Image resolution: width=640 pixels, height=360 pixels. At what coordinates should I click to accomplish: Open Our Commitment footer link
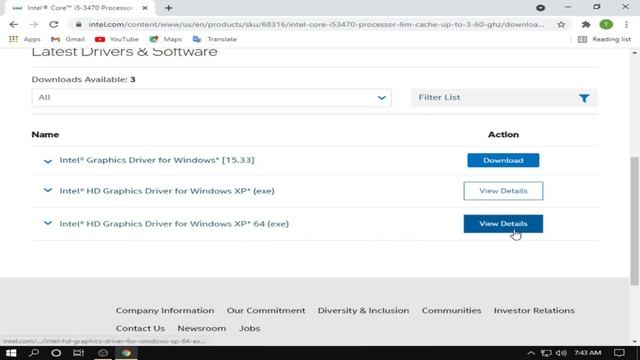[266, 311]
